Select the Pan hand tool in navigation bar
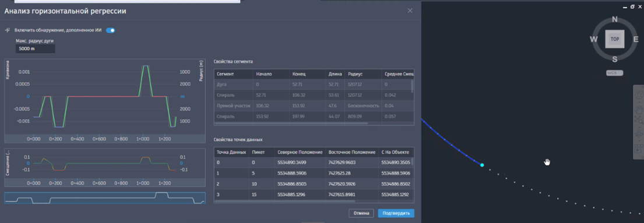 639,109
